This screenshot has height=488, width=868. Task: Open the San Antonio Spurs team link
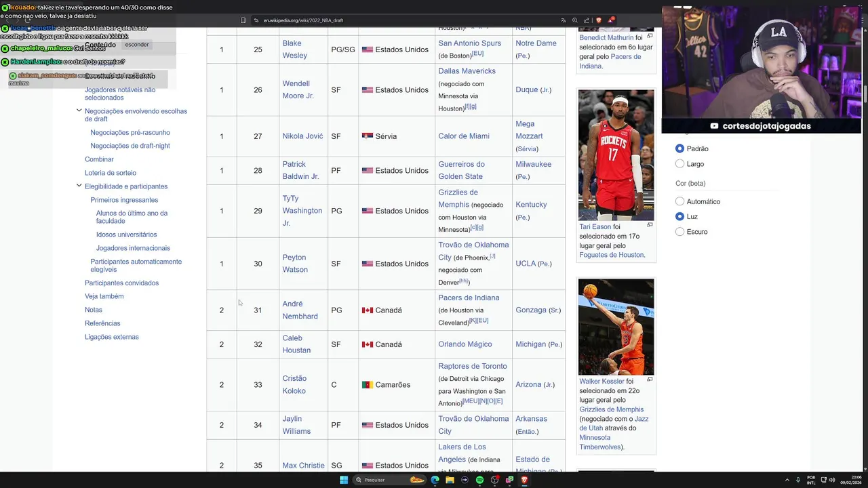[470, 43]
